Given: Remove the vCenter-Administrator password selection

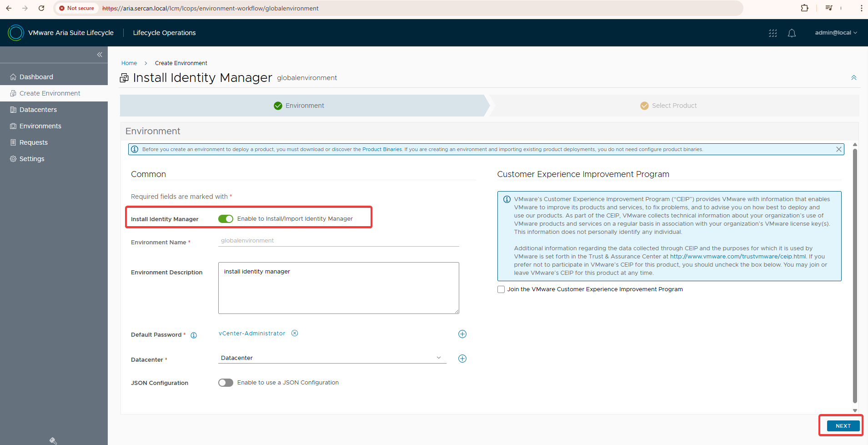Looking at the screenshot, I should pos(295,333).
